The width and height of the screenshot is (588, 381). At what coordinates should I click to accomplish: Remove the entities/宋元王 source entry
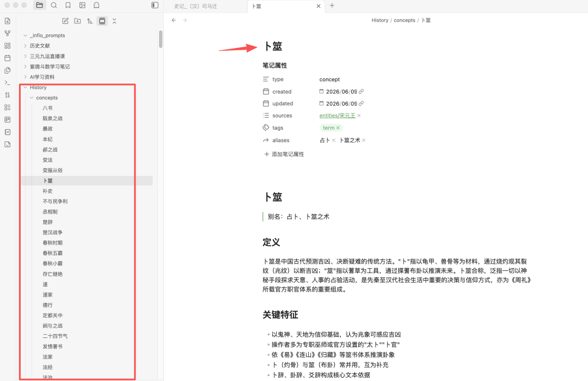[x=359, y=116]
